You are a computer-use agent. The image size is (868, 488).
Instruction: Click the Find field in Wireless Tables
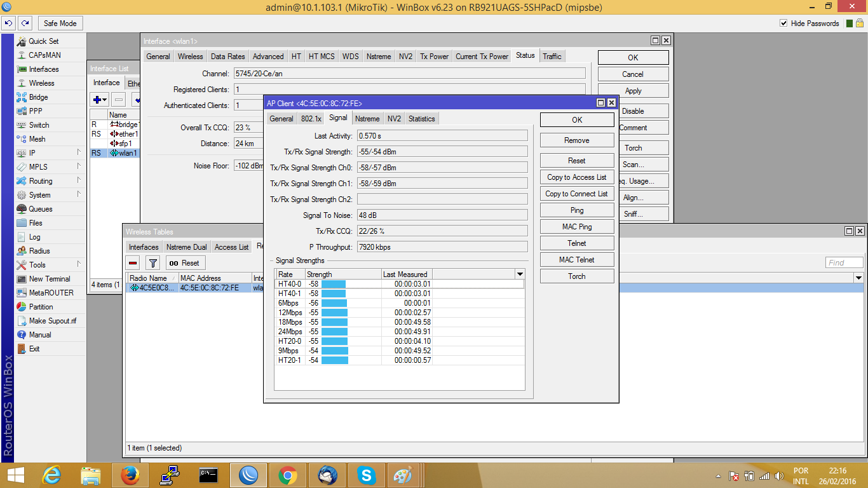844,262
